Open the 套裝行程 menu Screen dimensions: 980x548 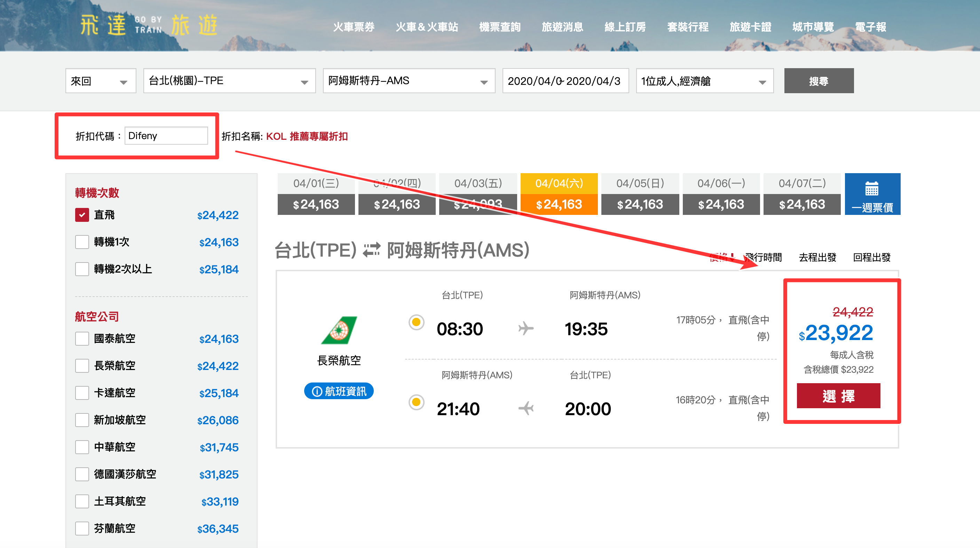pyautogui.click(x=688, y=27)
